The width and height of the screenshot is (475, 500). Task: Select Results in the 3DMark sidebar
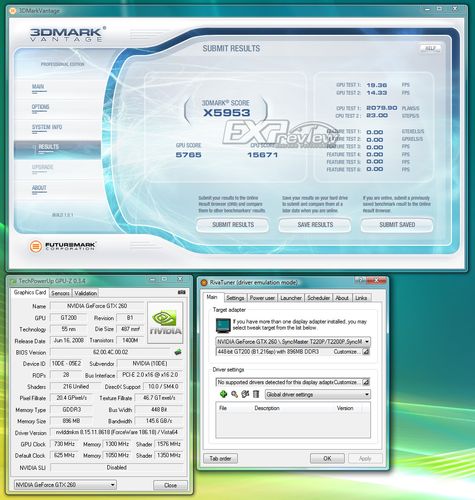point(57,149)
